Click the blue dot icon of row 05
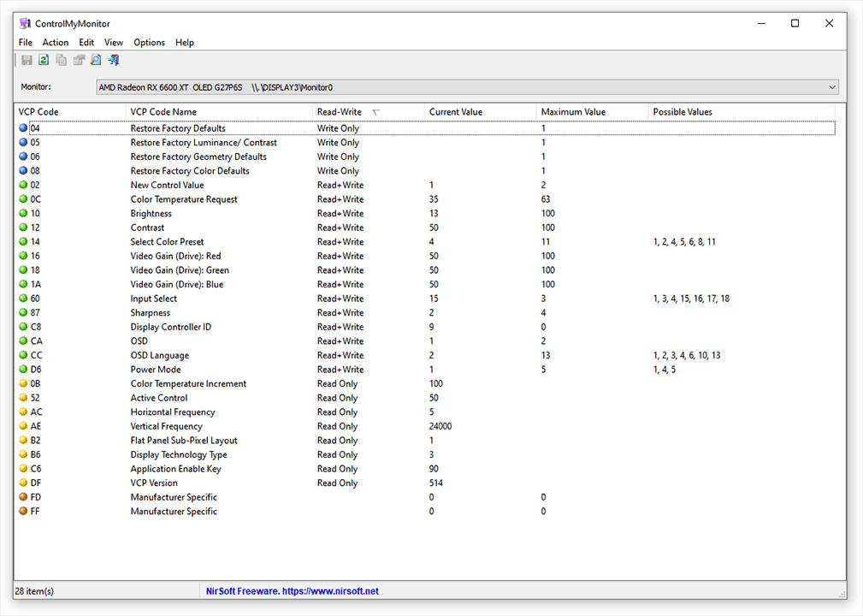The height and width of the screenshot is (616, 863). [23, 142]
